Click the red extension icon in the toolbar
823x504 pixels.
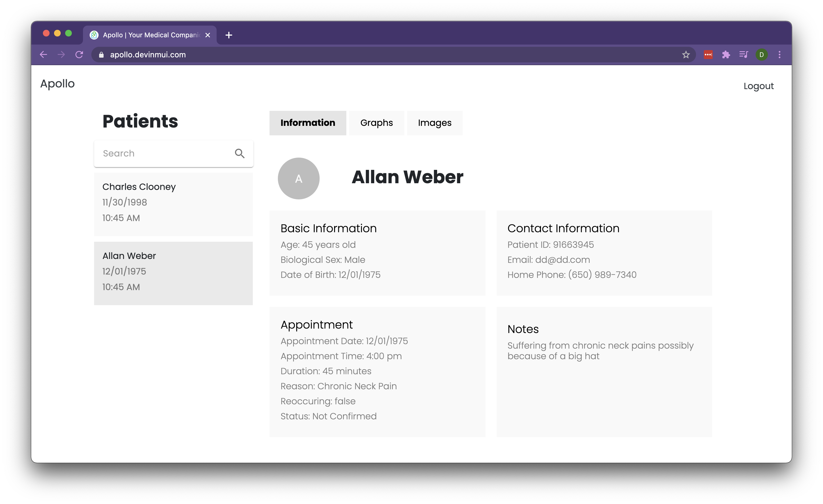[708, 55]
